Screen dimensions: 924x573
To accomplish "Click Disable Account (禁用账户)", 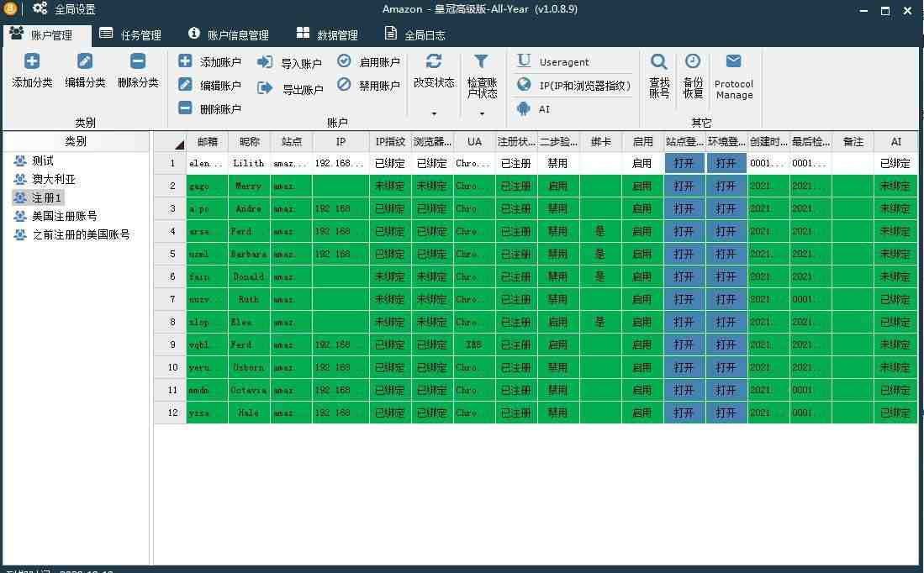I will tap(369, 86).
